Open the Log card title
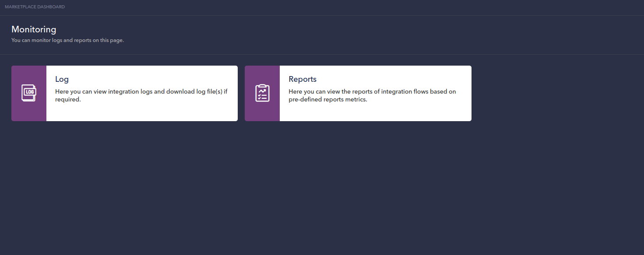 click(x=62, y=79)
